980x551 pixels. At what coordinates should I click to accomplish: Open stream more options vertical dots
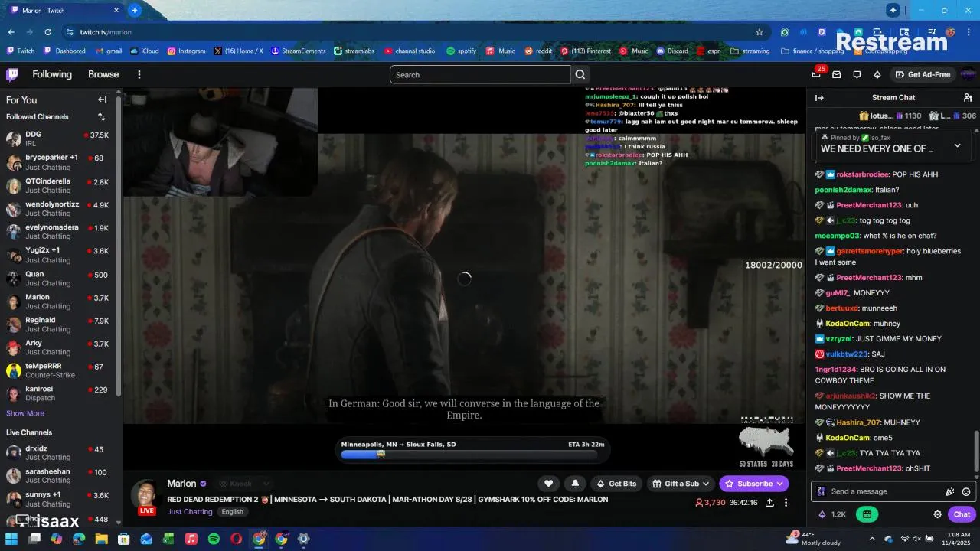pos(786,503)
